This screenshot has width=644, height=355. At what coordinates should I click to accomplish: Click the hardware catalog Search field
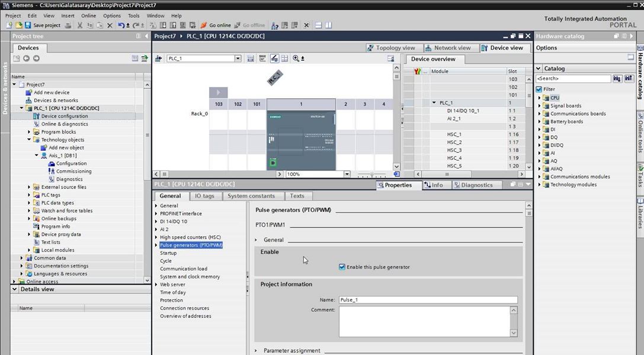pos(573,78)
